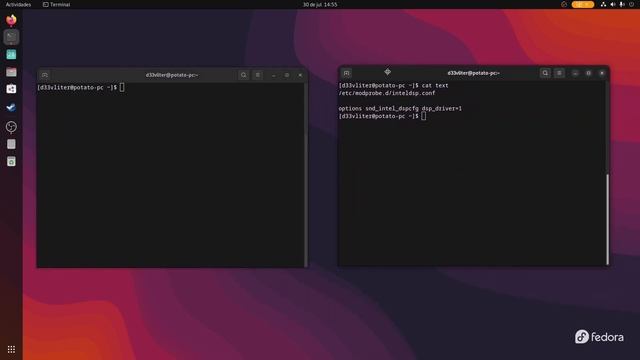Click the 'cat text' command line

click(393, 85)
